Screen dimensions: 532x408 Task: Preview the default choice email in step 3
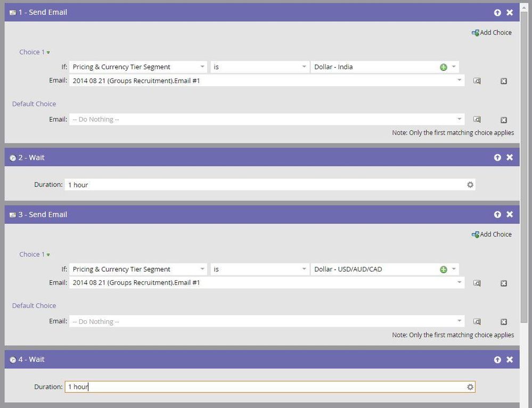(477, 321)
